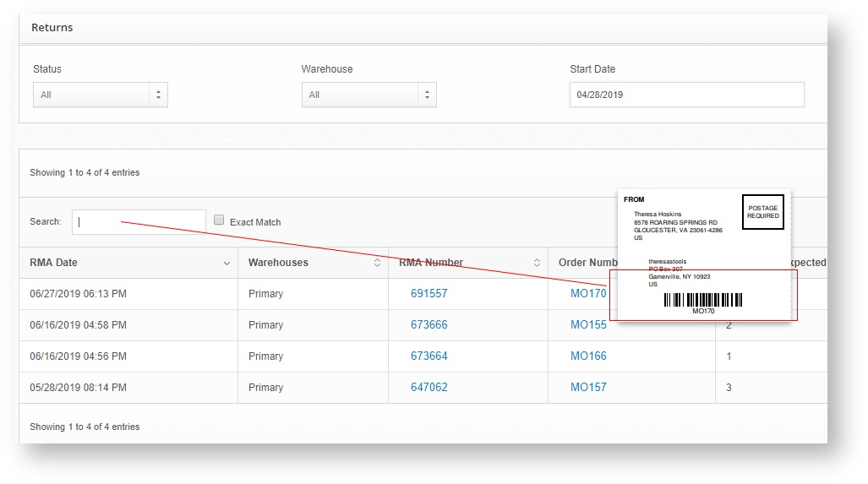
Task: Open order MO157
Action: click(588, 387)
